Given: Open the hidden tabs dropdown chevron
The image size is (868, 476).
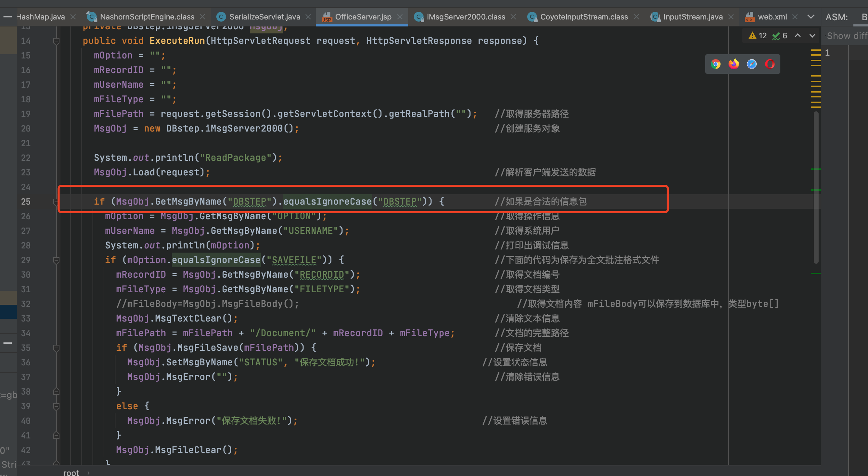Looking at the screenshot, I should (x=811, y=17).
